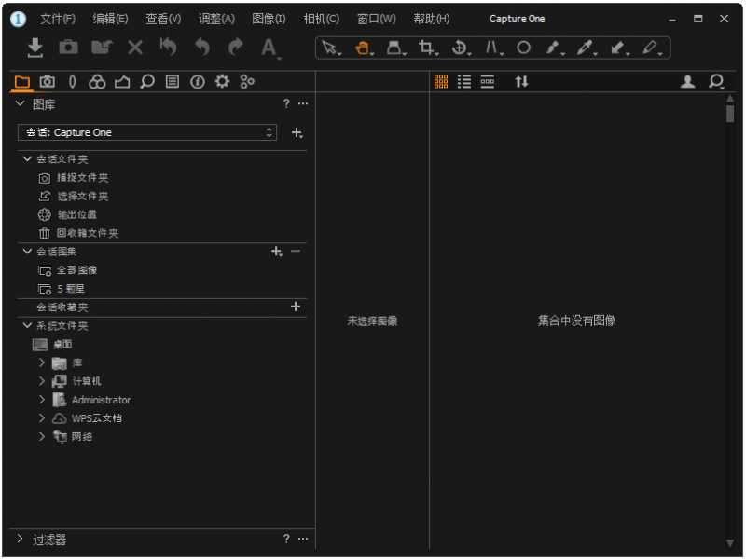Select the Crop tool

[424, 48]
